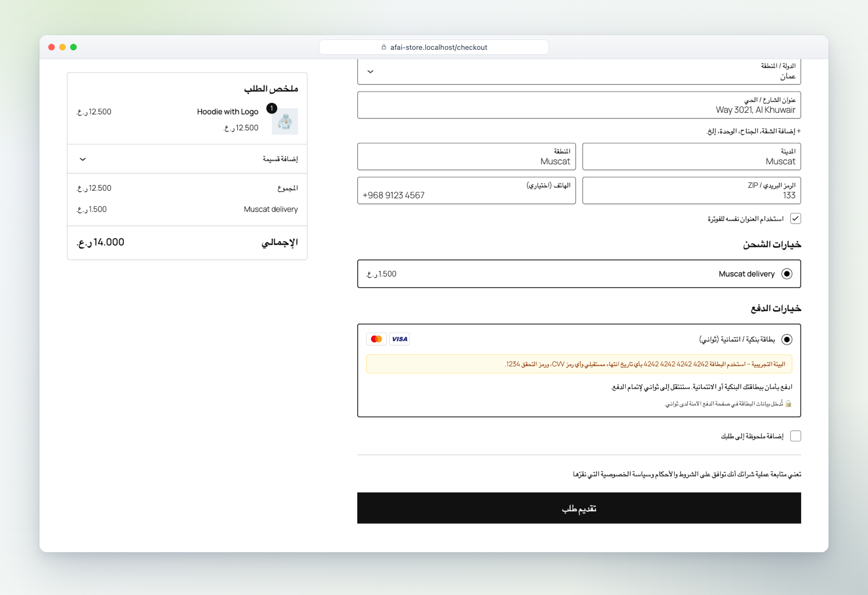Click the street address field with Way 3021
This screenshot has height=595, width=868.
(x=579, y=105)
